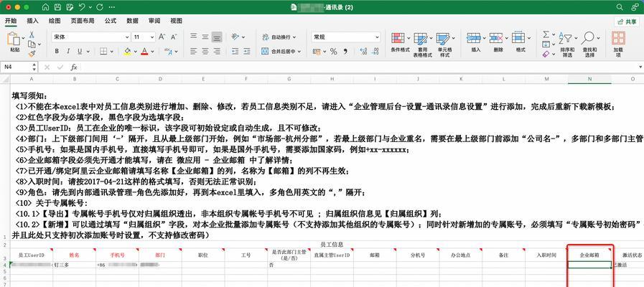Click the Redo arrow icon

(99, 7)
